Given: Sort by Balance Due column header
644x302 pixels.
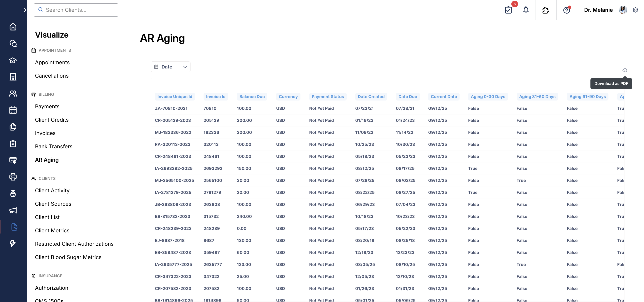Looking at the screenshot, I should coord(252,97).
